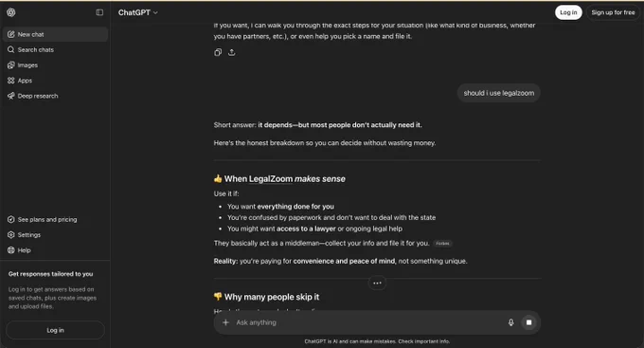Open the Apps section
The height and width of the screenshot is (348, 644).
(55, 81)
